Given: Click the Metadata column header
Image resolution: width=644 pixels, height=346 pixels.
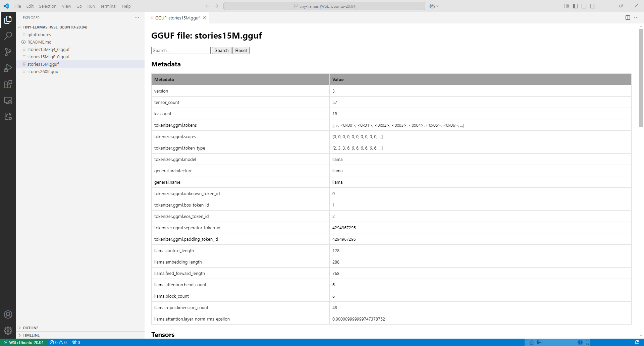Looking at the screenshot, I should point(240,79).
